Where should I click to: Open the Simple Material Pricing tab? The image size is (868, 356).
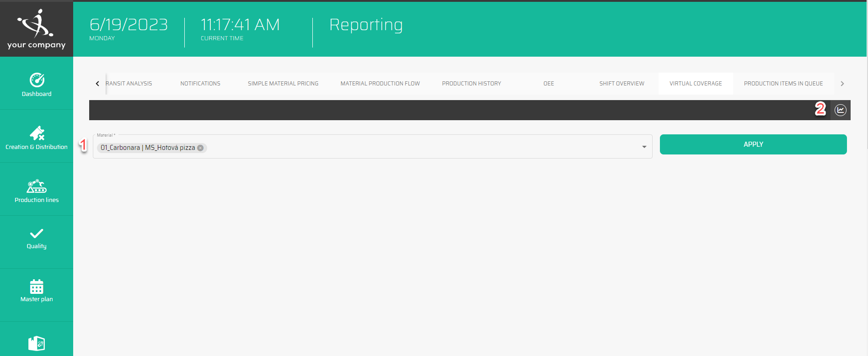click(283, 84)
